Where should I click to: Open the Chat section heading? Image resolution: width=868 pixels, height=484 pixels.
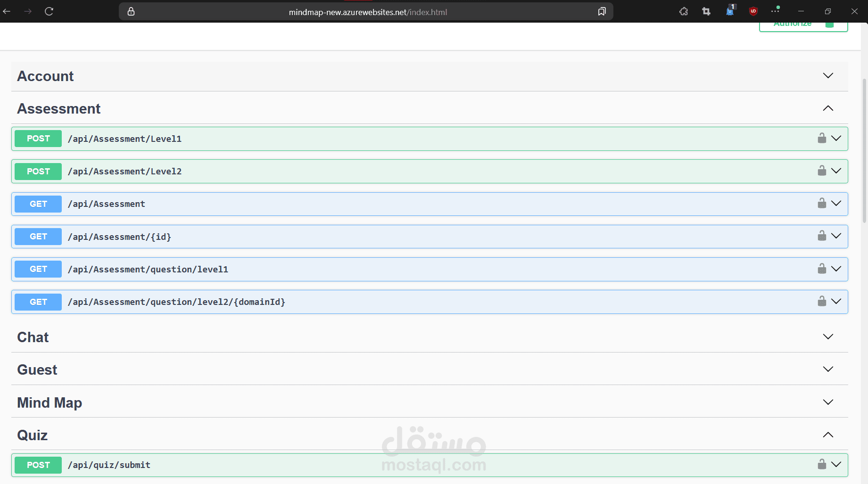[x=33, y=337]
